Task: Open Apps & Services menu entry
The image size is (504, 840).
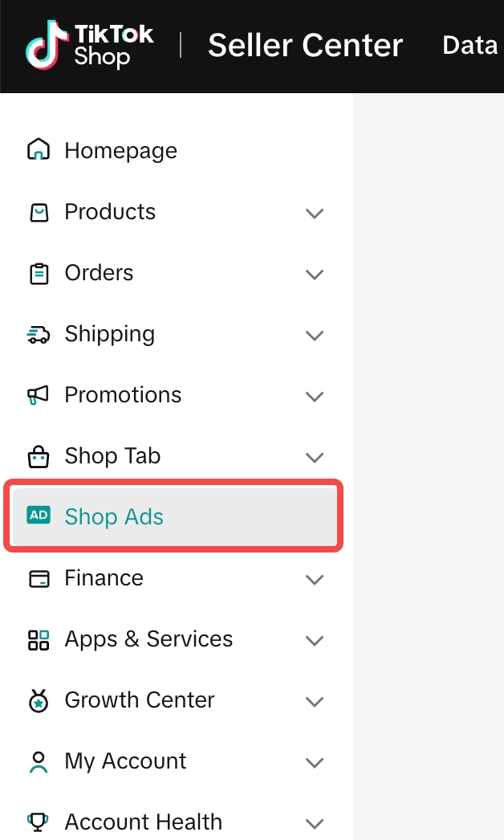Action: click(148, 639)
